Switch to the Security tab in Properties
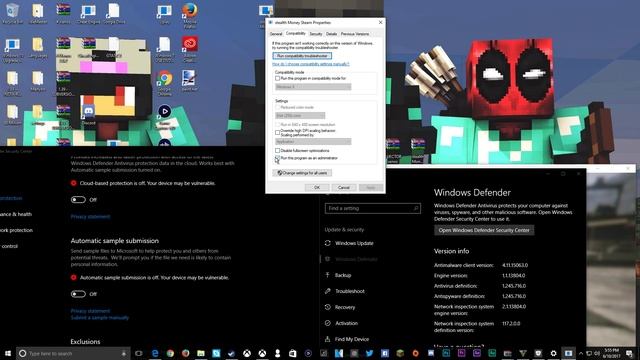 click(x=316, y=34)
